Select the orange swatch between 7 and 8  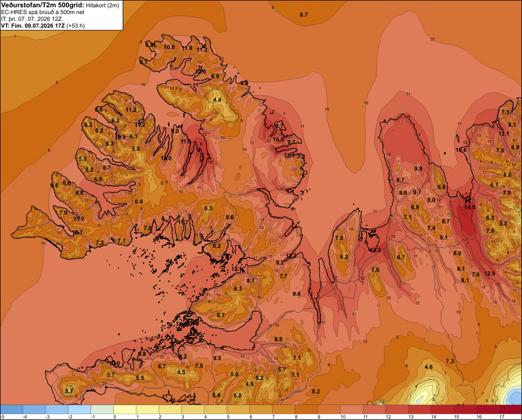pos(283,410)
